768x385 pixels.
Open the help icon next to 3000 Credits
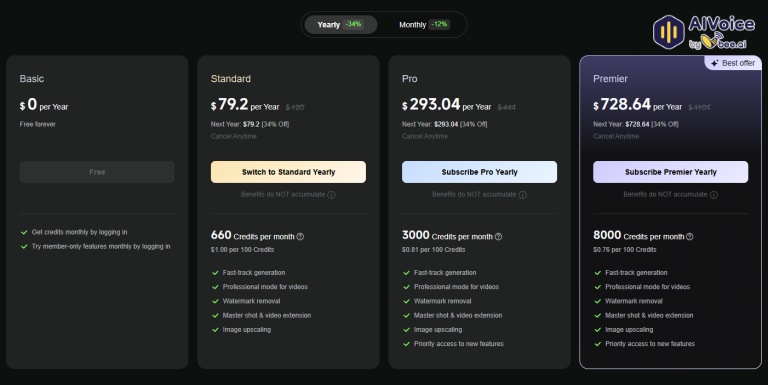(x=498, y=237)
